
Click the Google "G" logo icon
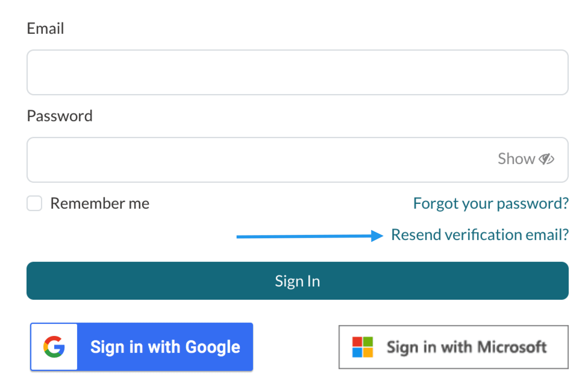[x=54, y=346]
